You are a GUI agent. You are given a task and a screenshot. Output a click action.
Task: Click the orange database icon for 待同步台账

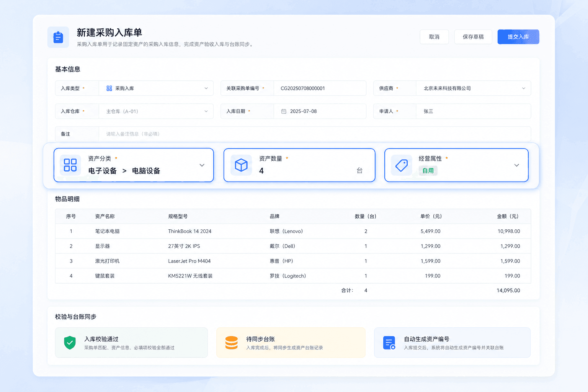pyautogui.click(x=232, y=343)
